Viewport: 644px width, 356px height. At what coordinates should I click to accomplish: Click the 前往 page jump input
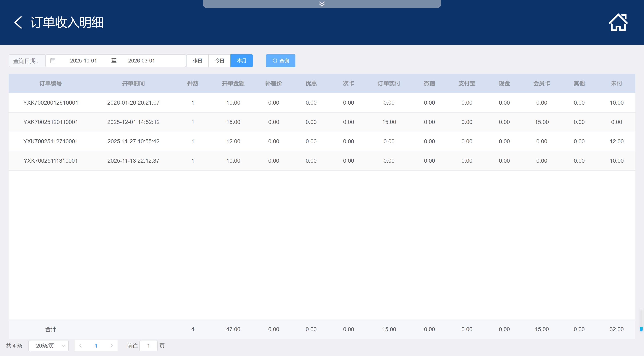click(x=149, y=346)
